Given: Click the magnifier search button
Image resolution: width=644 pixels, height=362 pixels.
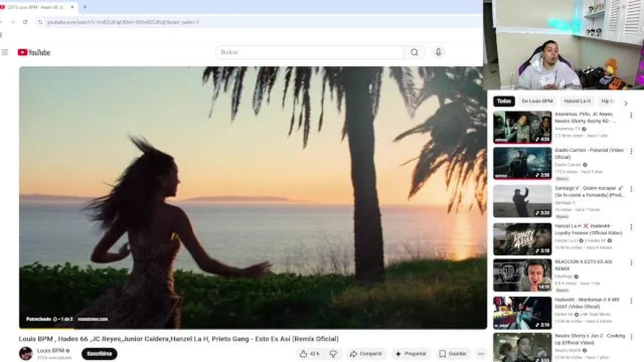Looking at the screenshot, I should (x=414, y=52).
